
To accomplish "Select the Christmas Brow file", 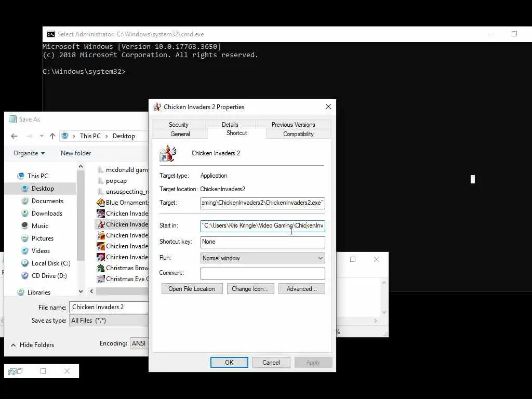I will pyautogui.click(x=123, y=268).
